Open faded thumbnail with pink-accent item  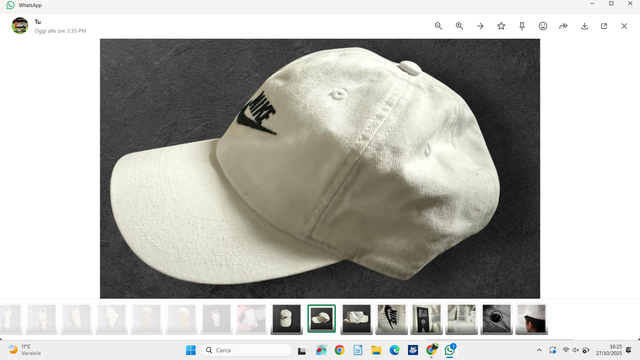(216, 319)
